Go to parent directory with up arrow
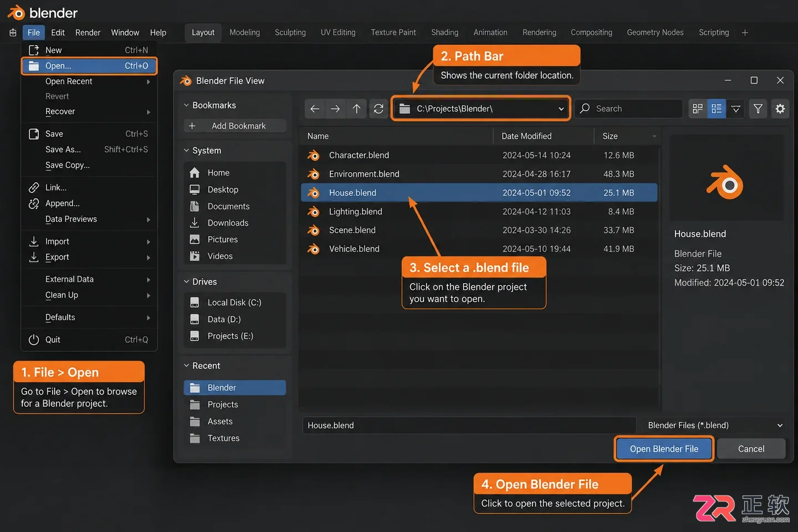 pos(356,109)
